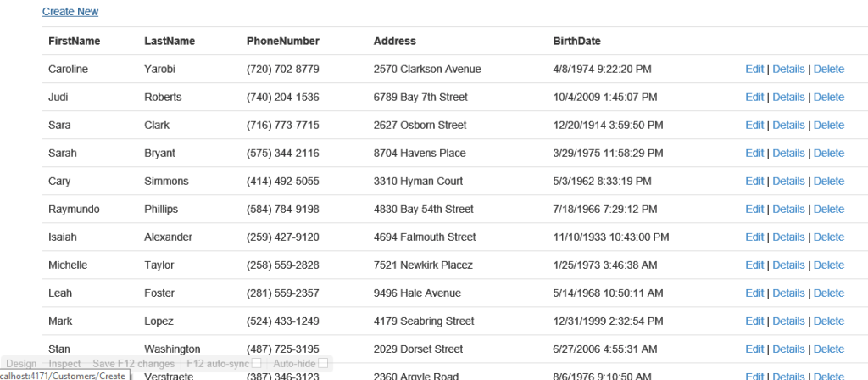Screen dimensions: 868x380
Task: Enable the F12 auto-sync checkbox
Action: tap(256, 363)
